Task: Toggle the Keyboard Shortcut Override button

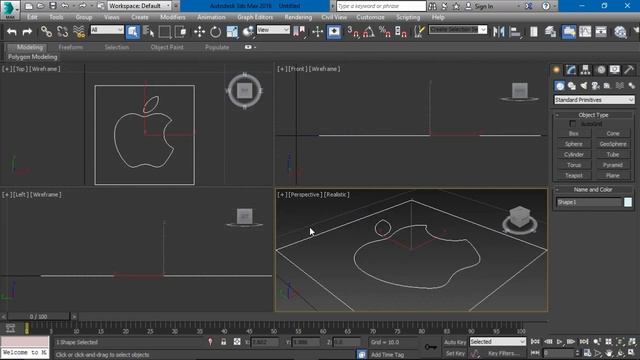Action: [334, 32]
